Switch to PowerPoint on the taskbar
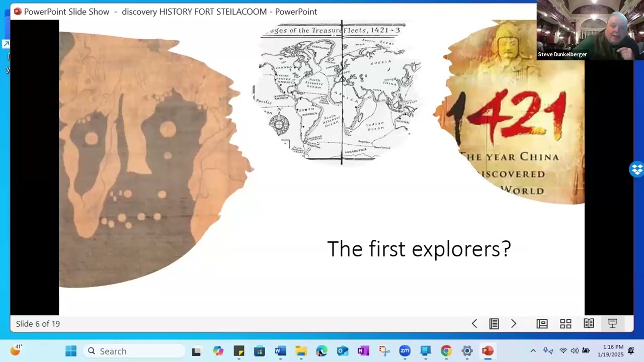Screen dimensions: 644x362 click(x=488, y=351)
